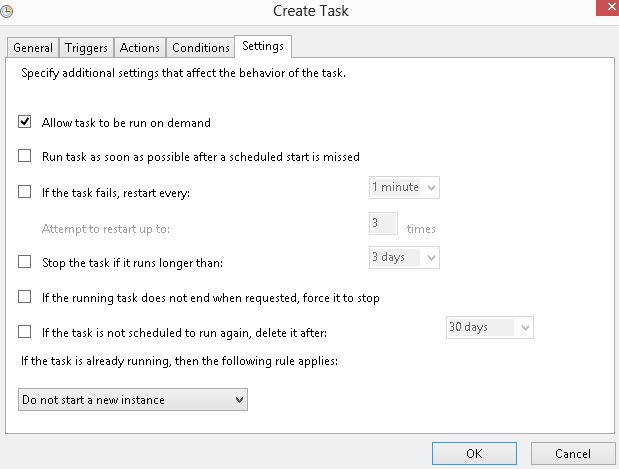
Task: Switch to the General tab
Action: pos(33,48)
